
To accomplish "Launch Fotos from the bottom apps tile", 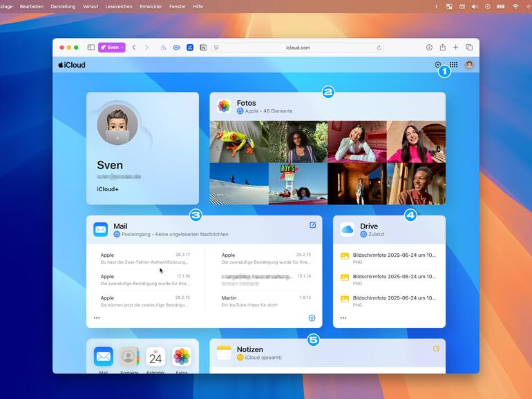I will [x=182, y=357].
